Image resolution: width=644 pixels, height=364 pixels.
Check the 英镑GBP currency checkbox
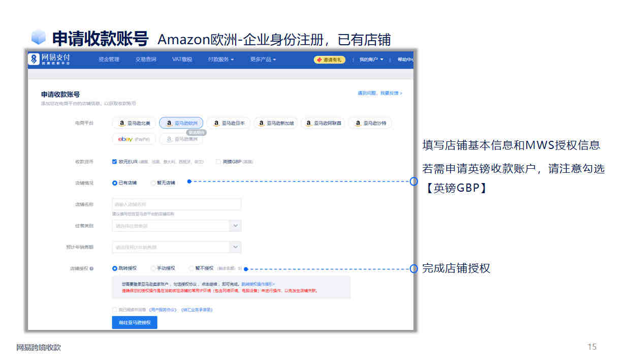(218, 162)
